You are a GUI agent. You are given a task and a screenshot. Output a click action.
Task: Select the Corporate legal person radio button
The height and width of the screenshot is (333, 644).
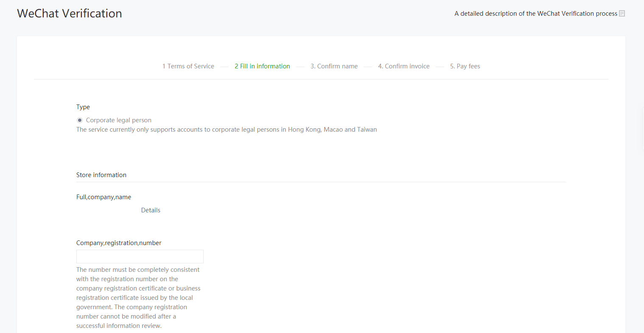point(80,120)
